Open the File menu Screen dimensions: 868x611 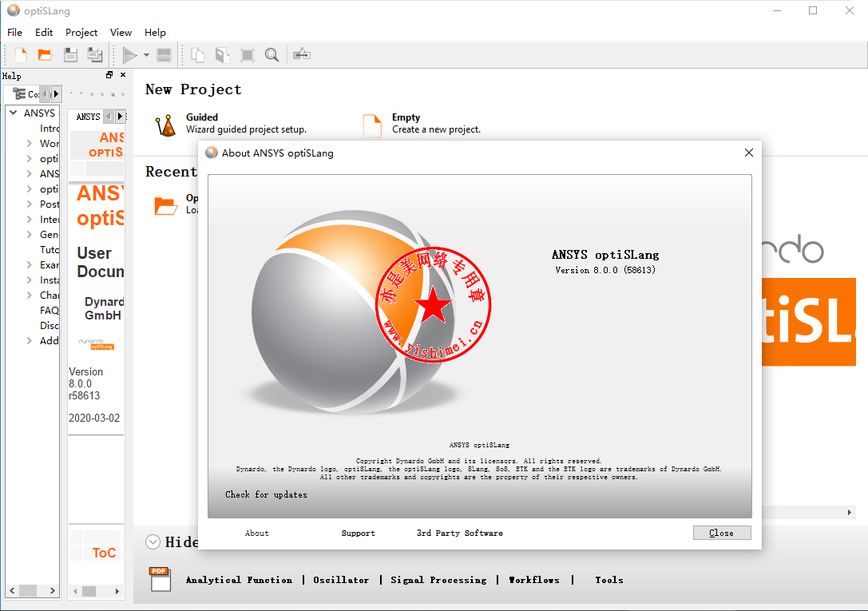(x=15, y=33)
